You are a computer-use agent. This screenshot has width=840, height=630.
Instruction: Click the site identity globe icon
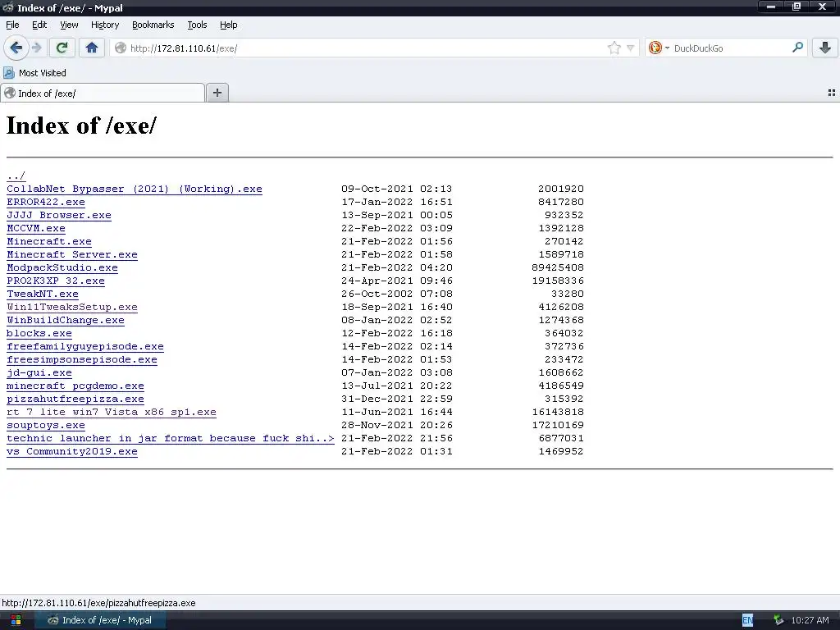[121, 48]
